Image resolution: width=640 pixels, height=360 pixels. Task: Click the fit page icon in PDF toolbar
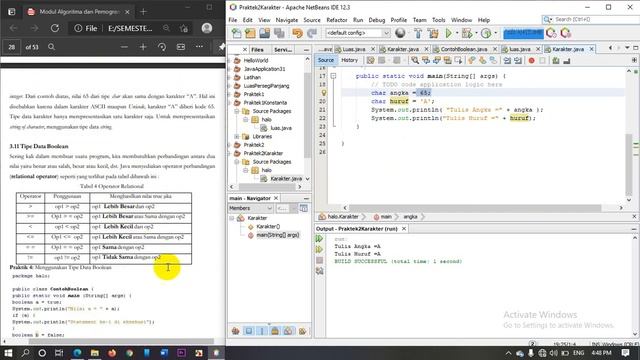click(x=181, y=47)
